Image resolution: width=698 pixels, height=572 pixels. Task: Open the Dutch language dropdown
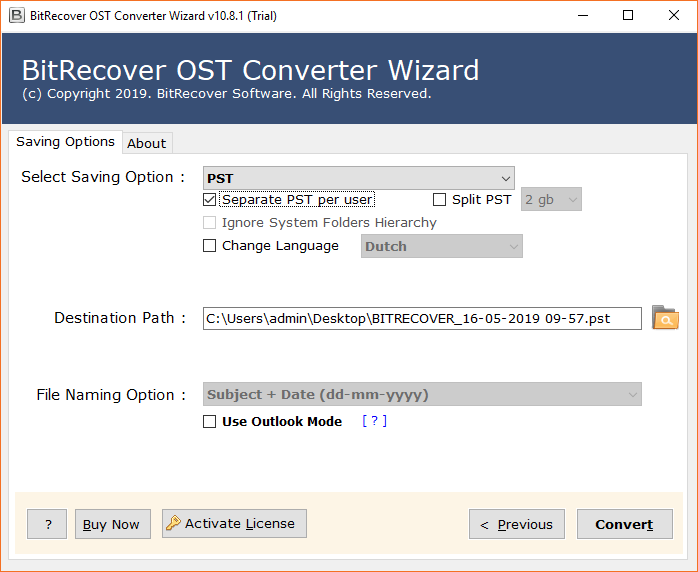[441, 246]
